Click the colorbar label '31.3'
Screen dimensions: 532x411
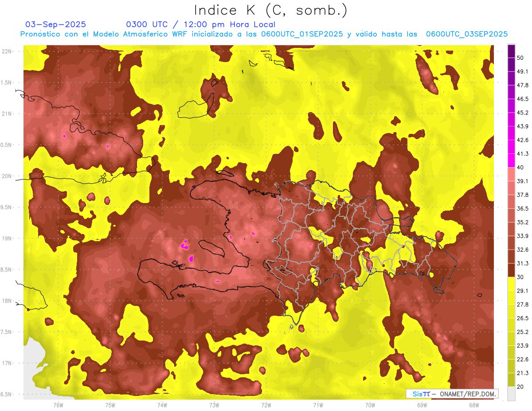coord(523,263)
